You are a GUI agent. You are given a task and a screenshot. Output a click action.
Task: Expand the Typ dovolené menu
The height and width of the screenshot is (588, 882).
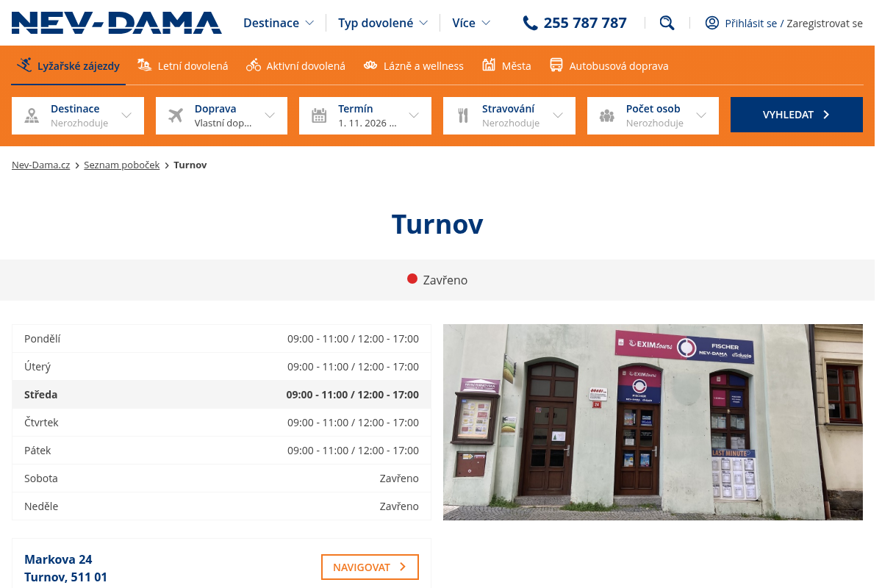pyautogui.click(x=383, y=23)
